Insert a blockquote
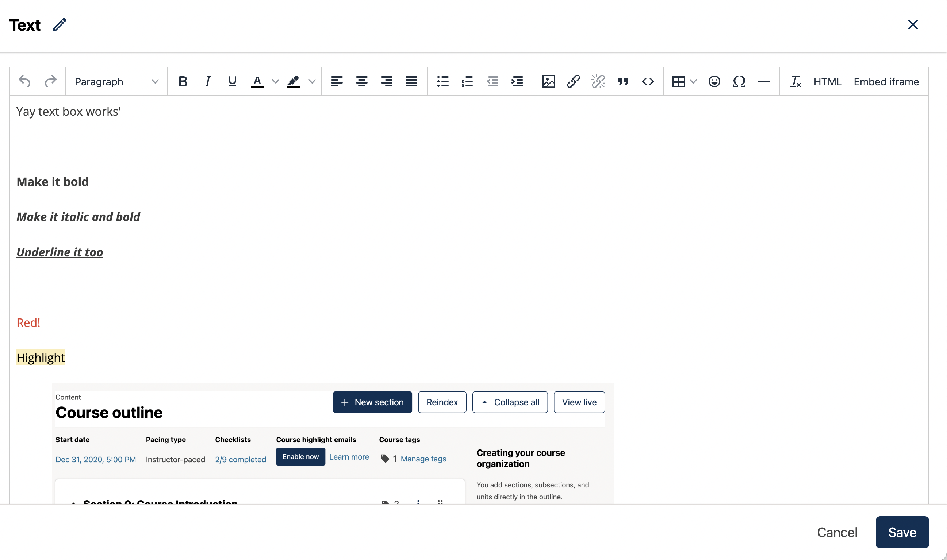Image resolution: width=947 pixels, height=560 pixels. (x=623, y=81)
